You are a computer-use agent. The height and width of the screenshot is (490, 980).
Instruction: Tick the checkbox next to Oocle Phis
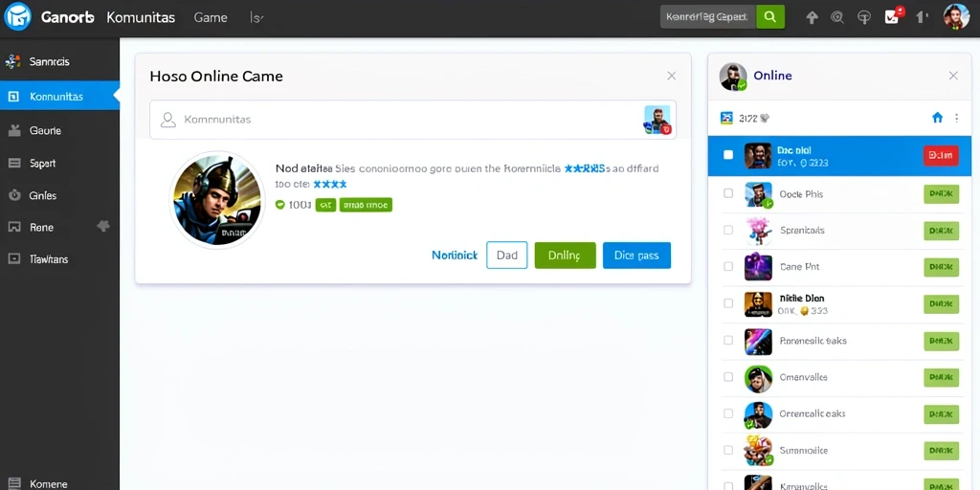tap(728, 193)
